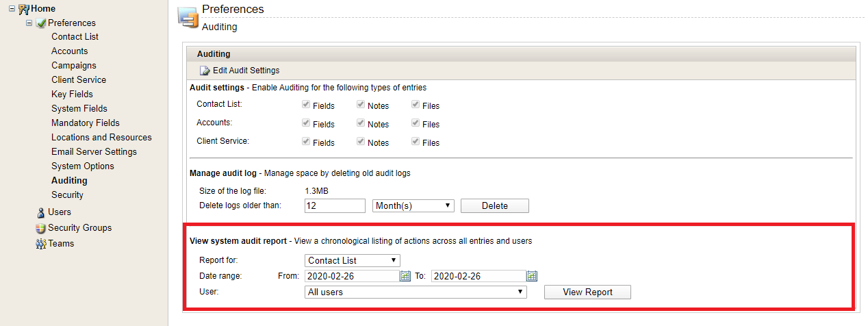Toggle Client Service Fields checkbox
This screenshot has width=868, height=326.
(306, 142)
